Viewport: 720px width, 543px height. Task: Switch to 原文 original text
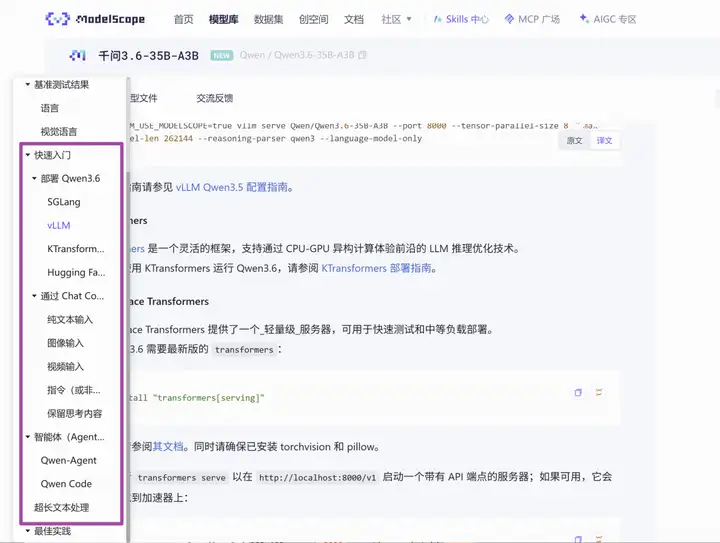point(574,140)
